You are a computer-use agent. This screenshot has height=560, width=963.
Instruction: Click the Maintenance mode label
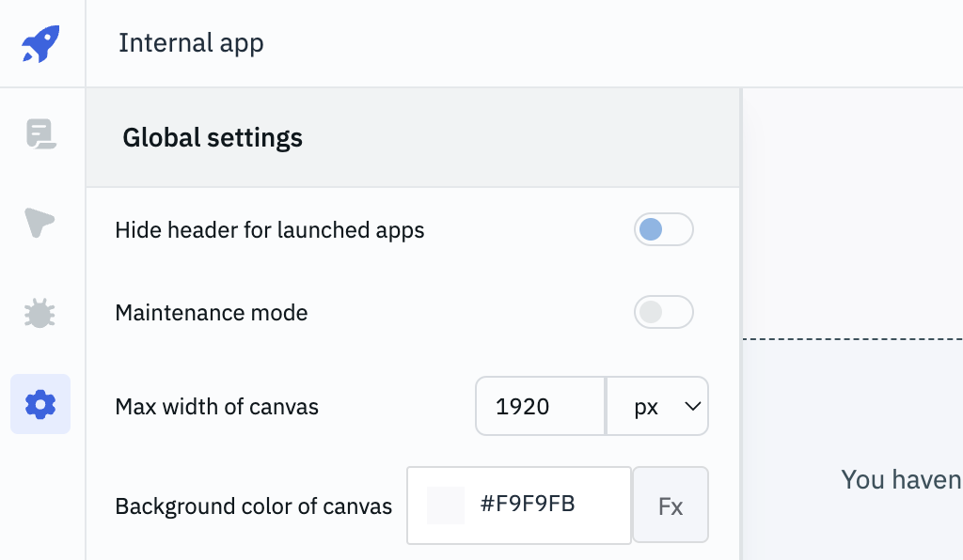[212, 313]
